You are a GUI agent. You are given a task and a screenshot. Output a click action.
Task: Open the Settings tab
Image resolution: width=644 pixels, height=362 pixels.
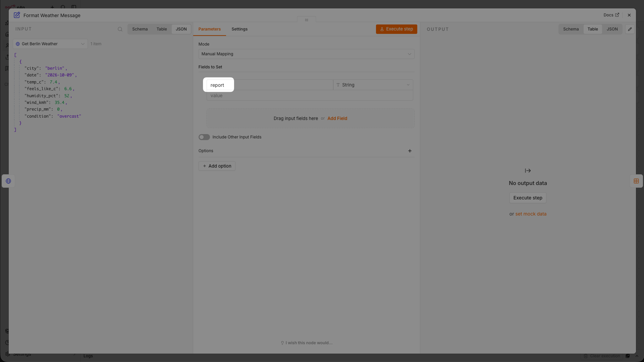click(x=239, y=29)
